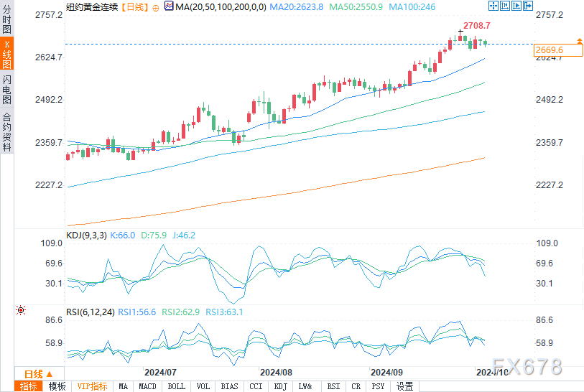This screenshot has width=584, height=392.
Task: Click the crosshair cursor icon
Action: (493, 6)
